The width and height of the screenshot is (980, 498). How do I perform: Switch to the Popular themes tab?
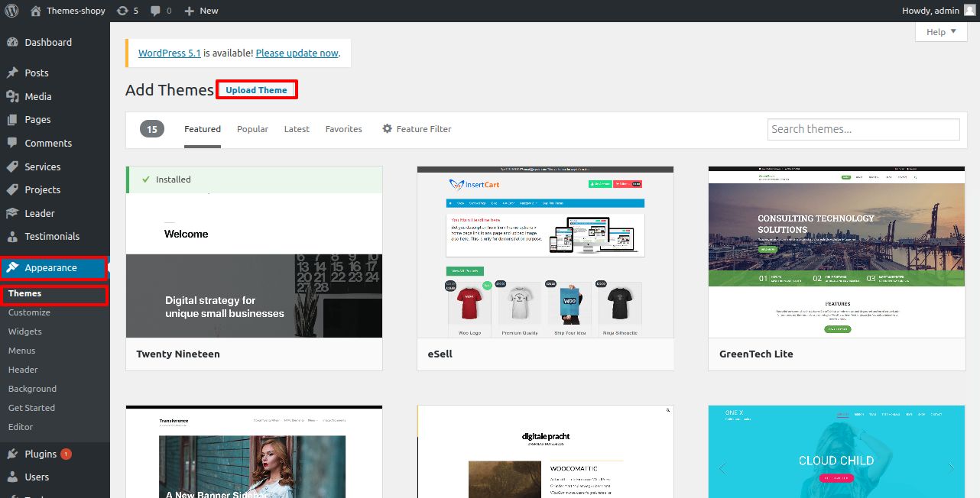click(252, 129)
